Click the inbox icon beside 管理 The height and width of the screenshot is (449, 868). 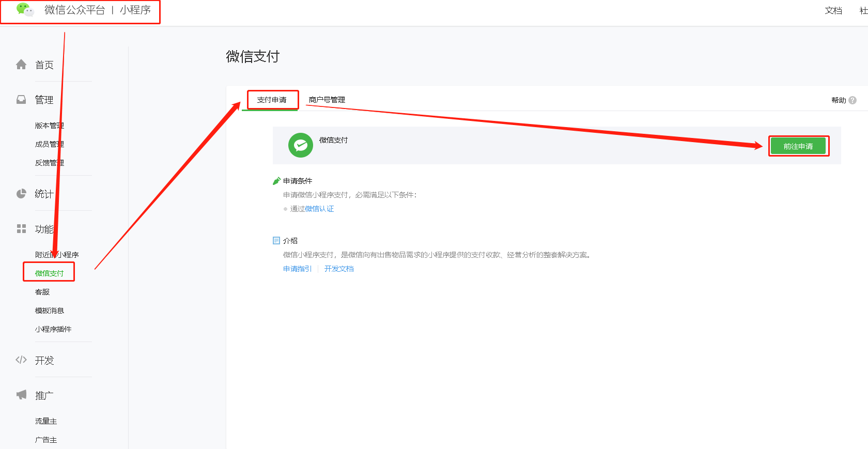click(21, 100)
